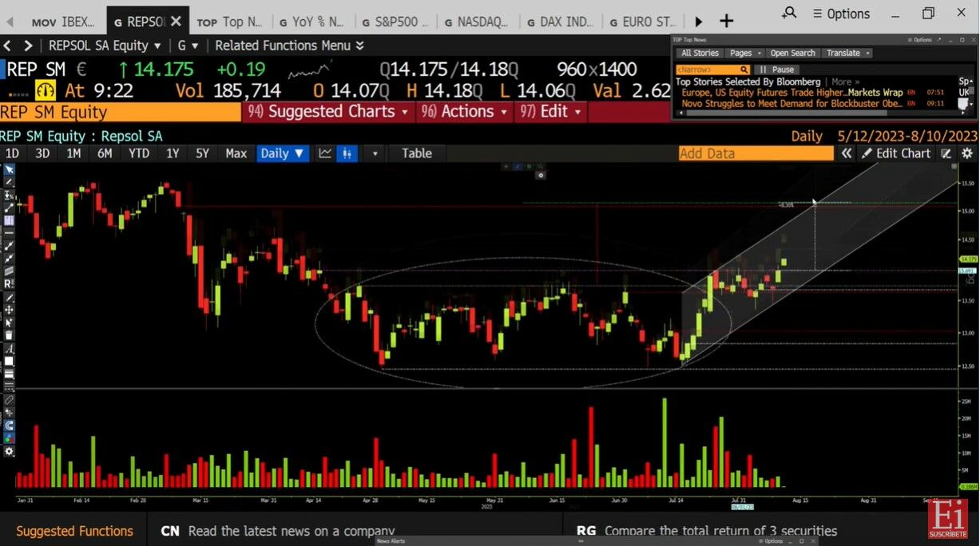Switch to line chart type icon
980x546 pixels.
tap(325, 153)
